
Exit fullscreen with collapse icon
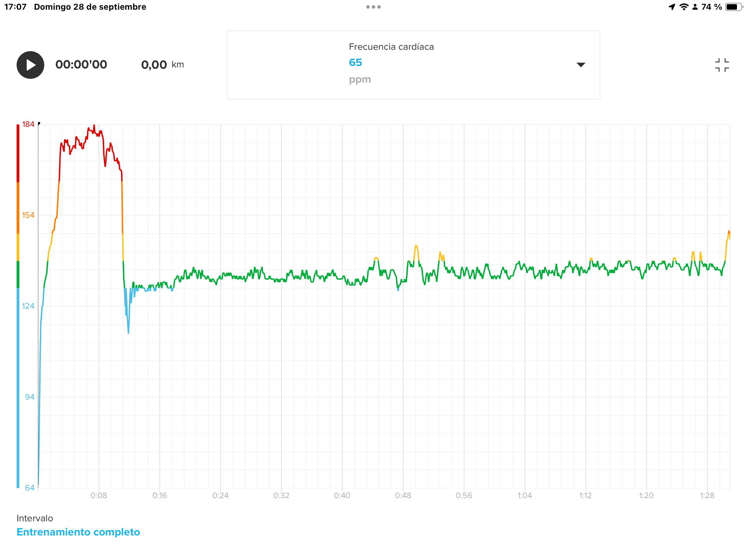click(x=722, y=65)
